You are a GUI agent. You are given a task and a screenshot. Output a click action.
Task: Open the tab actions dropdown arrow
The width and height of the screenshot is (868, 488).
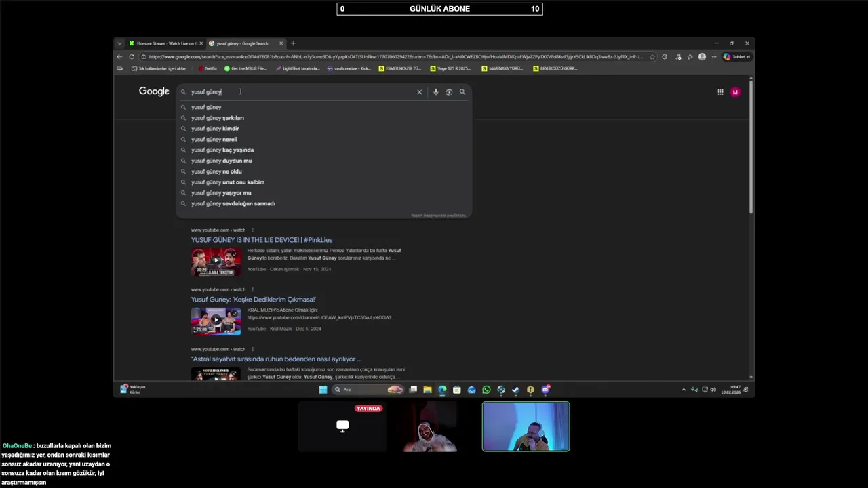(119, 43)
